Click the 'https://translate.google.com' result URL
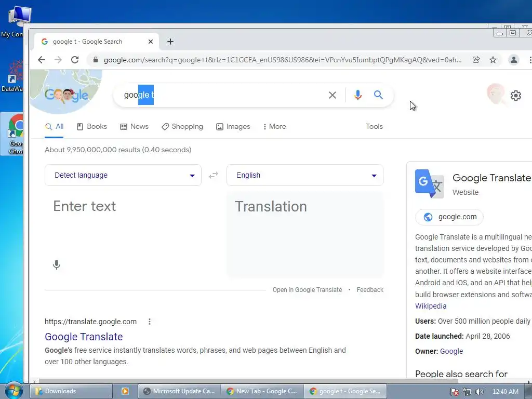The height and width of the screenshot is (399, 532). point(90,322)
